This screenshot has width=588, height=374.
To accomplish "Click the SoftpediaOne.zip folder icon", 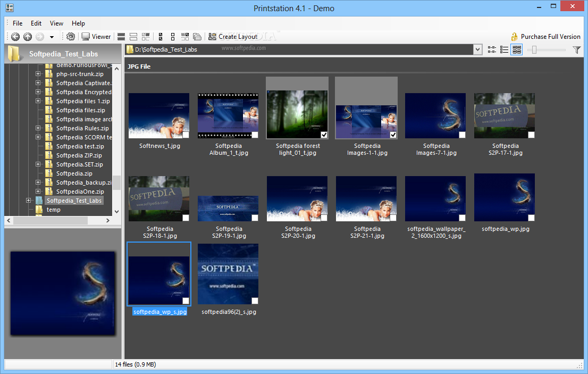I will coord(49,192).
